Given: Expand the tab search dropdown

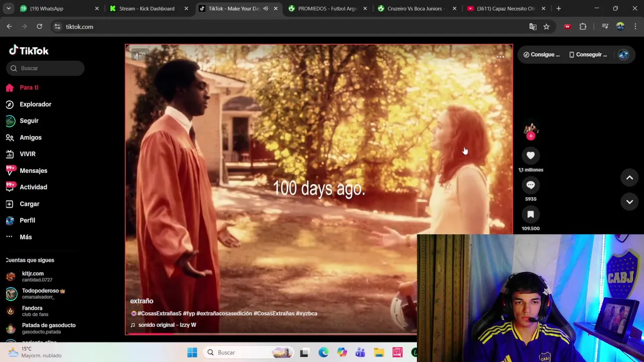Looking at the screenshot, I should click(9, 9).
